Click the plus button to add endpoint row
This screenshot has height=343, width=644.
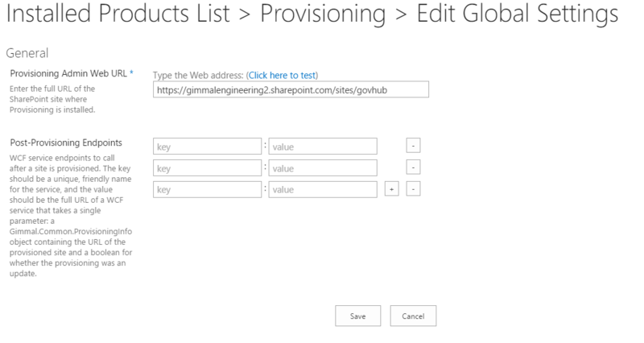(x=391, y=189)
